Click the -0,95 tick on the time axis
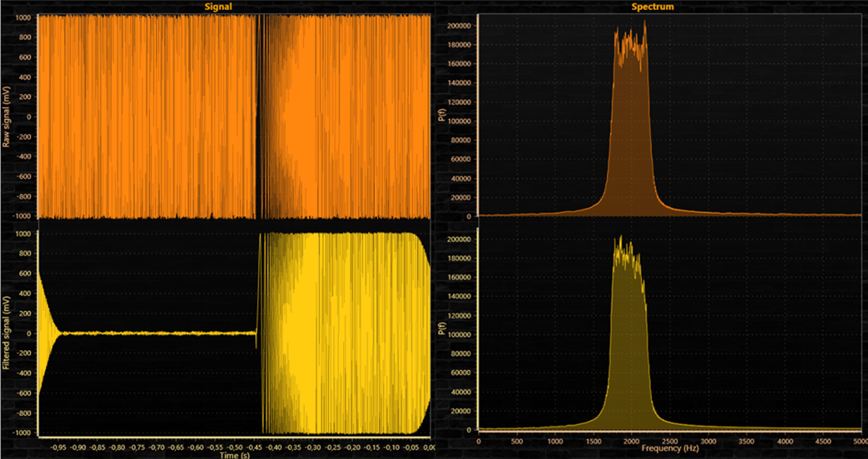The image size is (868, 459). [x=58, y=447]
